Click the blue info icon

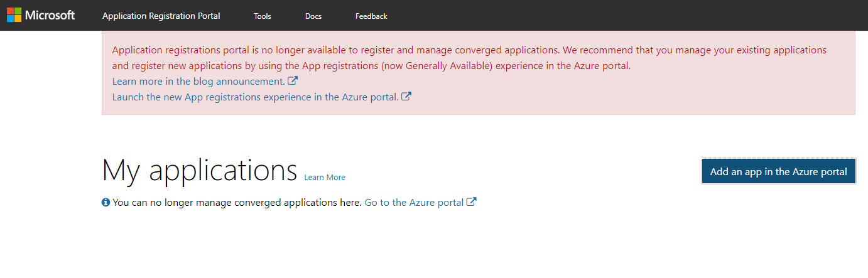point(106,203)
